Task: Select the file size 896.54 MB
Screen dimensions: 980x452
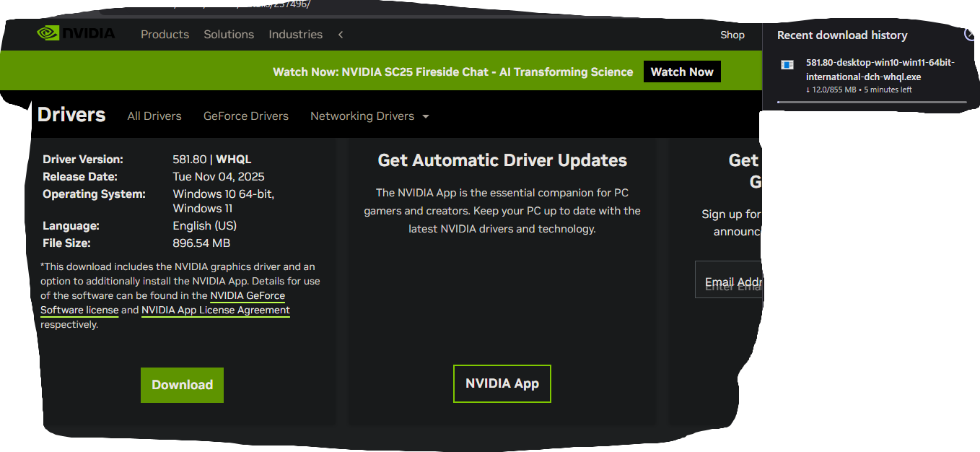Action: coord(201,243)
